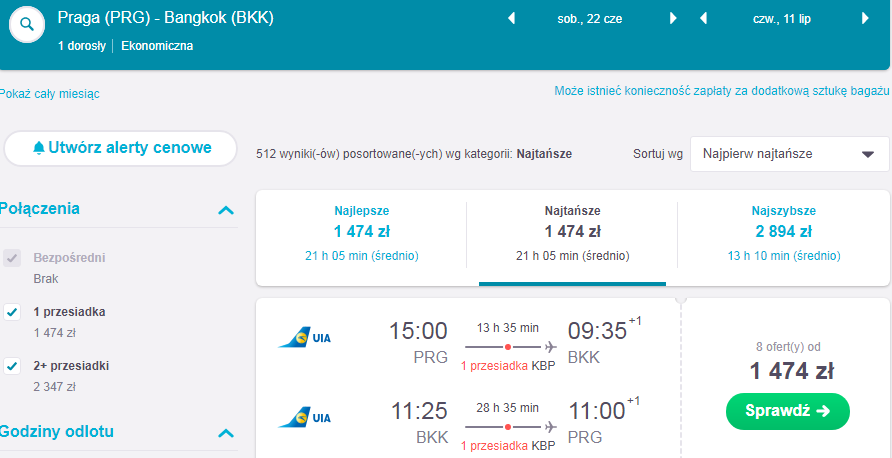Go to next departure date arrow

pyautogui.click(x=673, y=19)
